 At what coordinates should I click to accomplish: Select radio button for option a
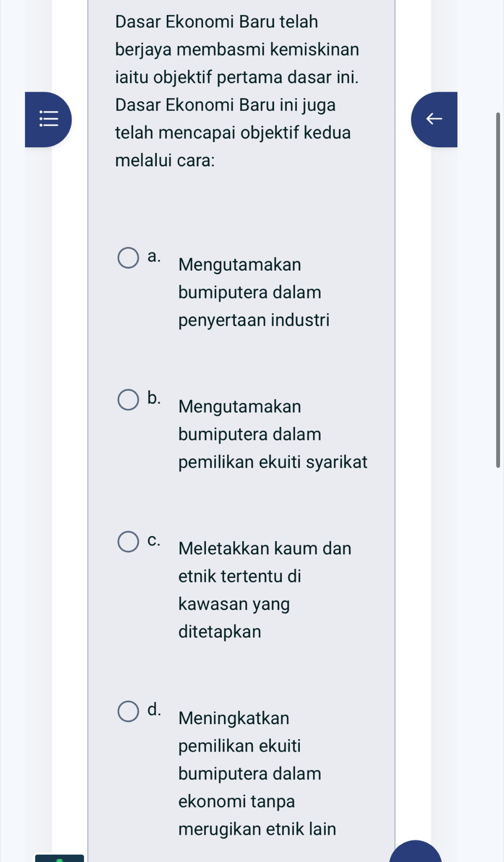pyautogui.click(x=128, y=258)
